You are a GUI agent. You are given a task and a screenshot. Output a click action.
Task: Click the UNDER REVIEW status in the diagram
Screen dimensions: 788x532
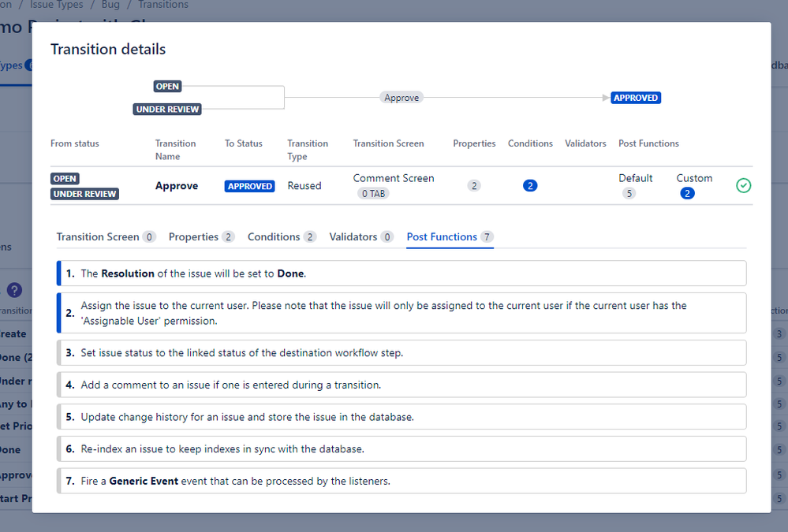click(x=167, y=109)
